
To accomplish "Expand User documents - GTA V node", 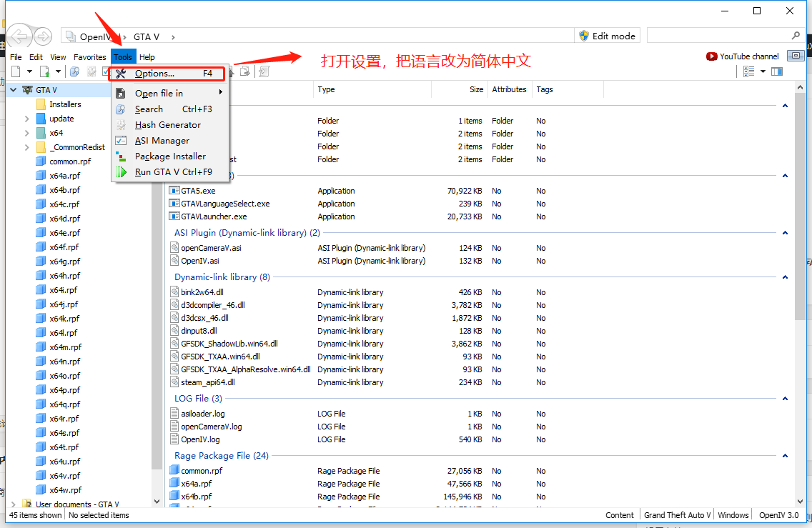I will (x=14, y=504).
